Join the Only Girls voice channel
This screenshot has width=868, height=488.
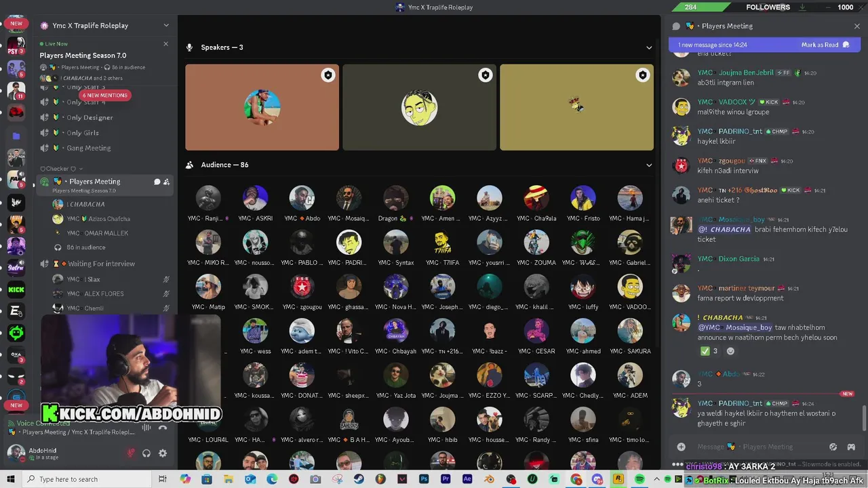coord(83,133)
